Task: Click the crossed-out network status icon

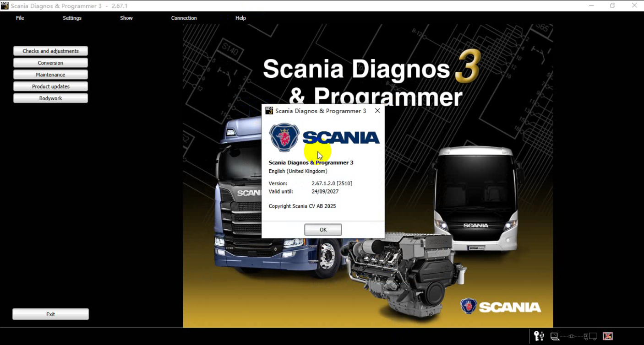Action: click(x=608, y=336)
